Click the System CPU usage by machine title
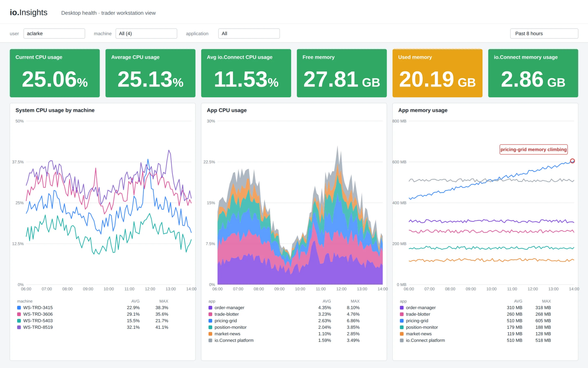This screenshot has height=368, width=588. (55, 110)
